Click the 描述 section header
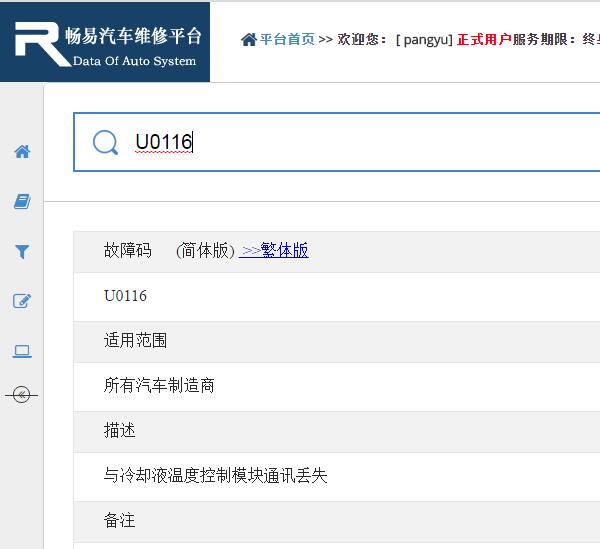The image size is (600, 549). (x=119, y=430)
